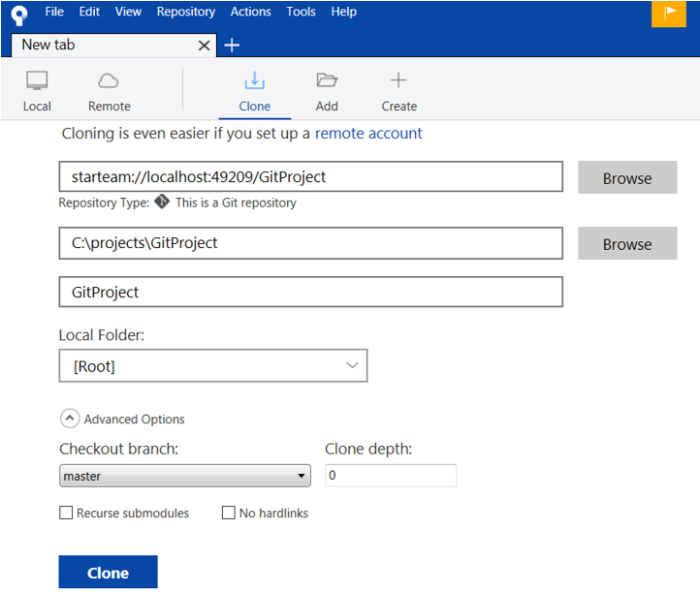Enable Recurse submodules checkbox
The image size is (700, 592).
[66, 513]
